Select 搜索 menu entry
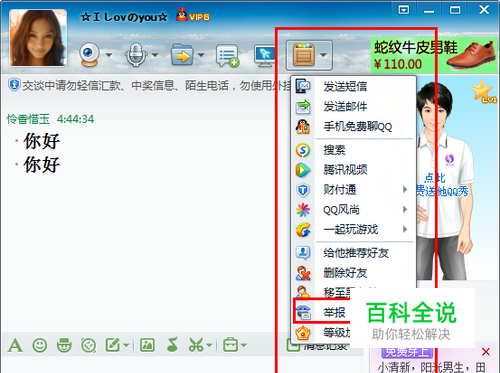 pyautogui.click(x=354, y=150)
